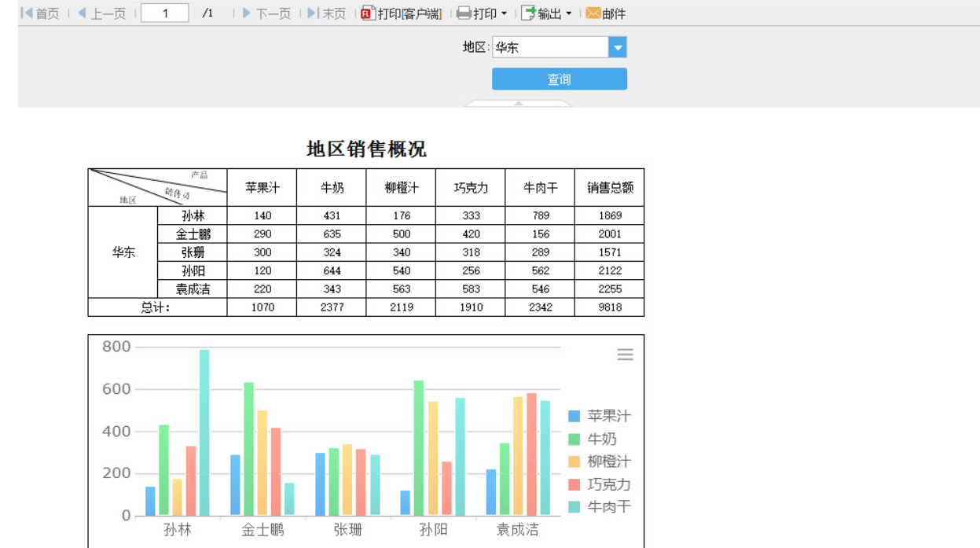Click the 地区销售概况 report title

click(x=366, y=149)
